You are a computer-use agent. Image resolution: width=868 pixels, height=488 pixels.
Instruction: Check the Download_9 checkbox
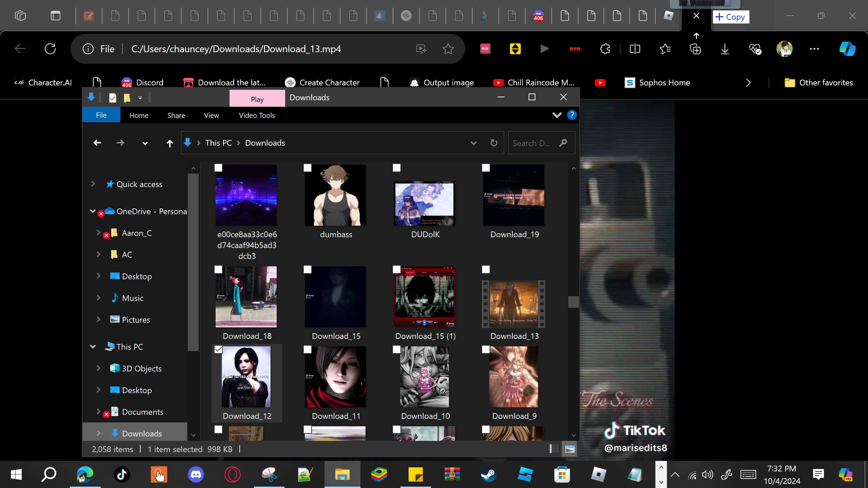tap(486, 349)
